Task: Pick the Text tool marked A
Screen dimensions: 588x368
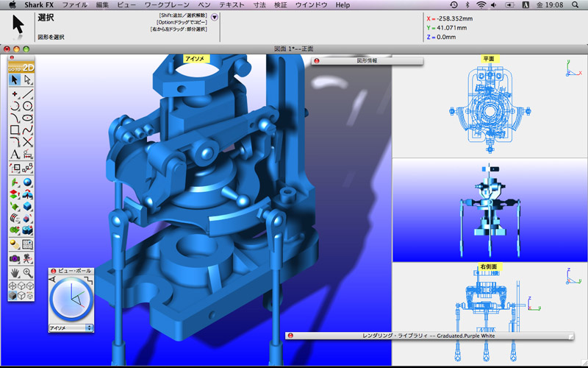Action: point(15,154)
